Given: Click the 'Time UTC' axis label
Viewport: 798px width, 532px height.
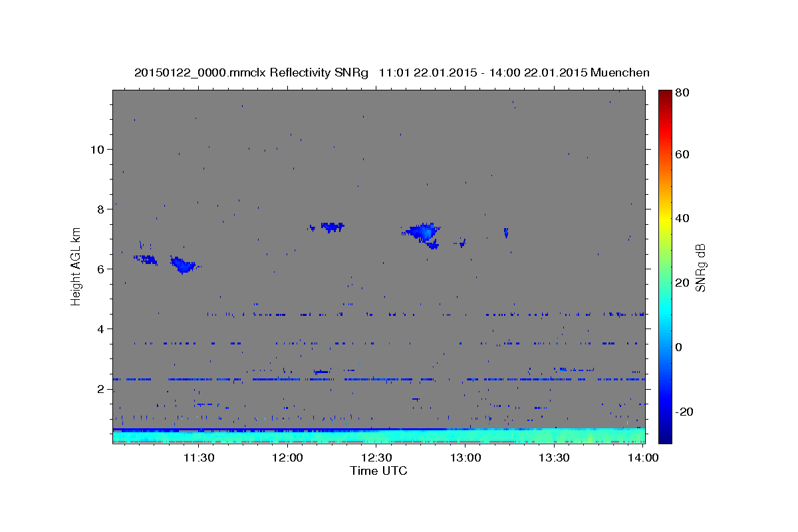Looking at the screenshot, I should pyautogui.click(x=378, y=471).
